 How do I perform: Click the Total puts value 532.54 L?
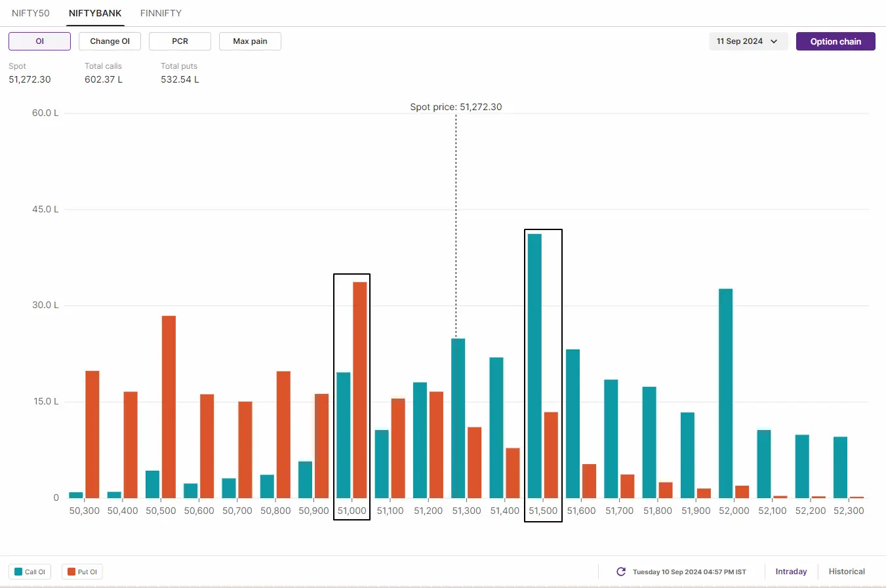click(x=180, y=79)
